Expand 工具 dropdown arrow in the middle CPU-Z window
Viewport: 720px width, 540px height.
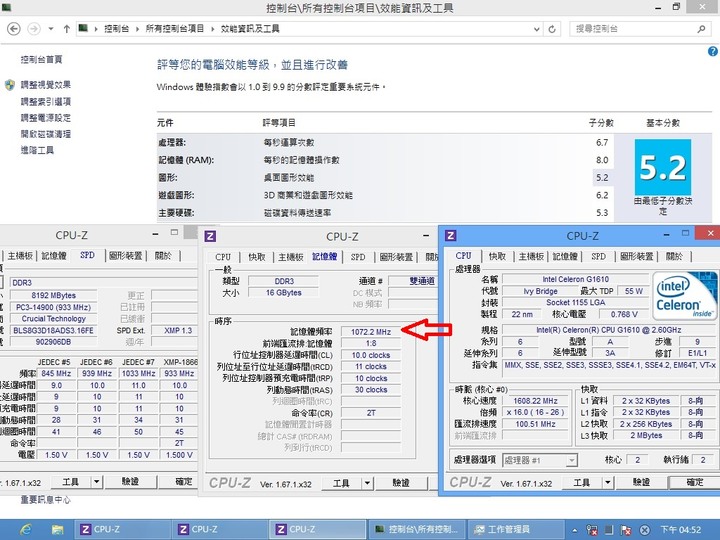367,484
